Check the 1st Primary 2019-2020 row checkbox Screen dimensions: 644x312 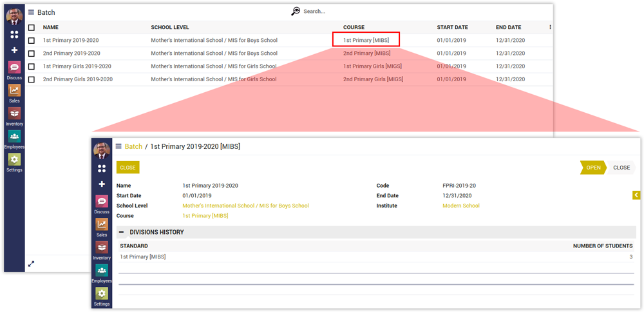click(32, 41)
